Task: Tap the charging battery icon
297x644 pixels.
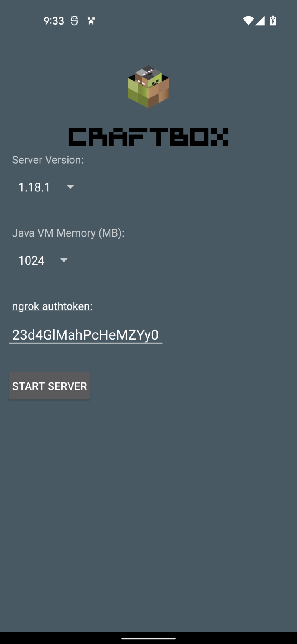Action: point(273,21)
